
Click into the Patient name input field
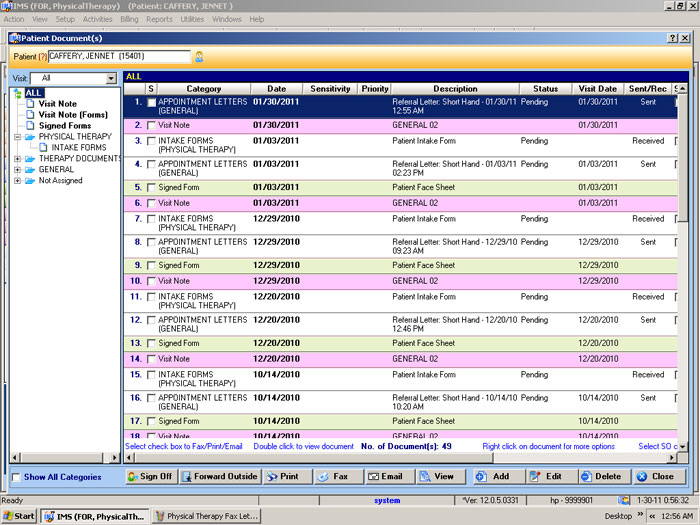(x=118, y=57)
